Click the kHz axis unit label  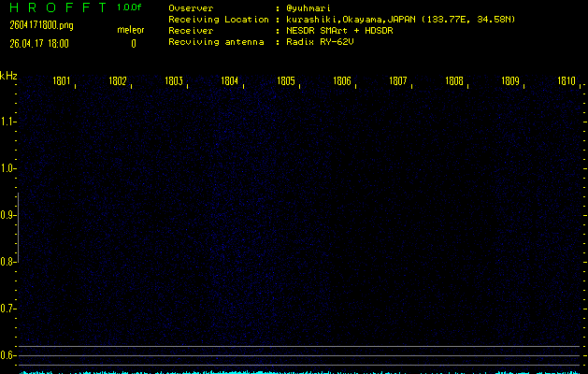click(8, 75)
